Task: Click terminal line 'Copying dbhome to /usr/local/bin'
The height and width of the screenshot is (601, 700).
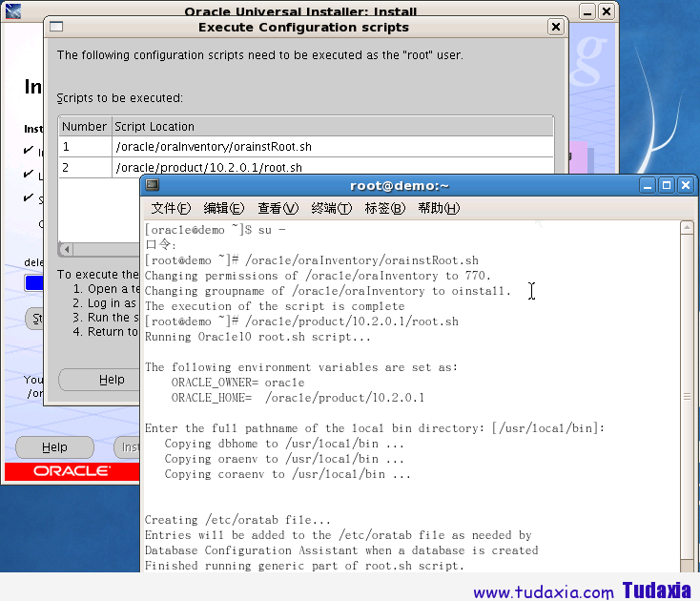Action: pos(284,444)
